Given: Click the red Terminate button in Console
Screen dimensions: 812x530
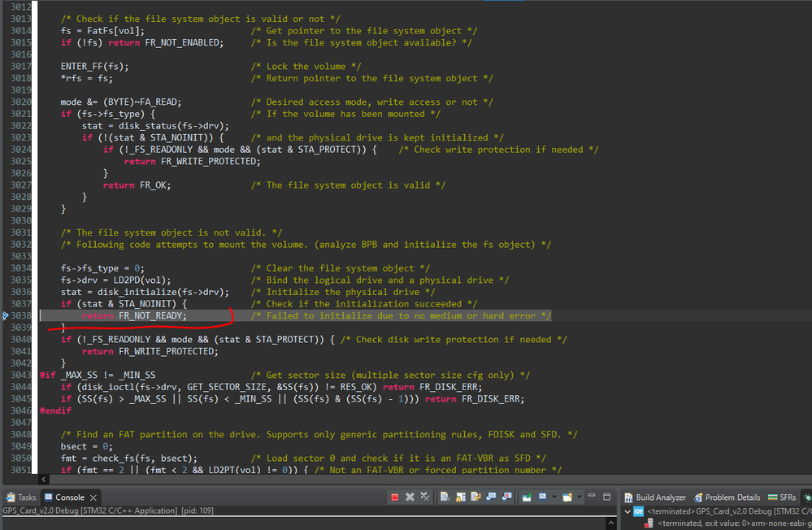Looking at the screenshot, I should (x=394, y=497).
